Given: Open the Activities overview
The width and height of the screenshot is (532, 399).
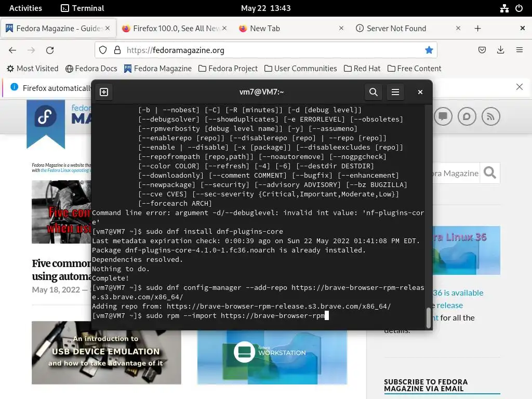Looking at the screenshot, I should coord(25,8).
